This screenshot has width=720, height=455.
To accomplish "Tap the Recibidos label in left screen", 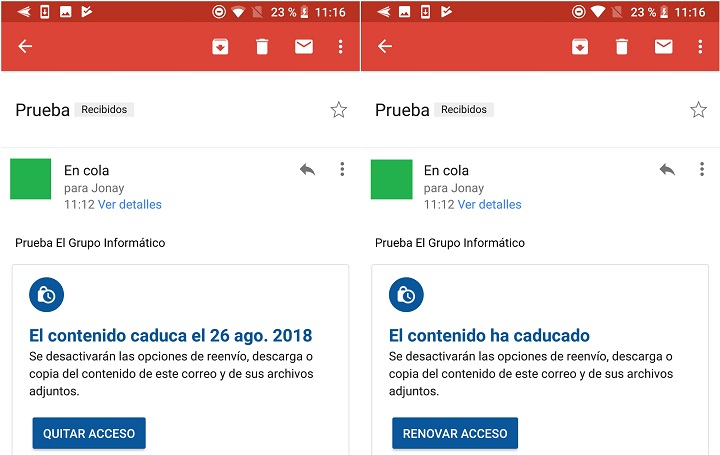I will (104, 109).
